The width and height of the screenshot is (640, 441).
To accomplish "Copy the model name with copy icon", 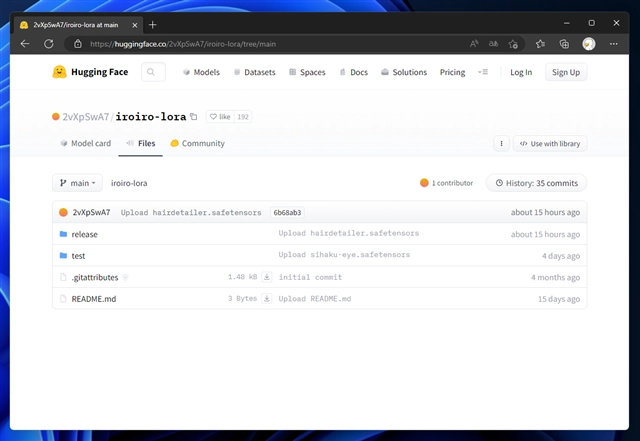I will [194, 117].
